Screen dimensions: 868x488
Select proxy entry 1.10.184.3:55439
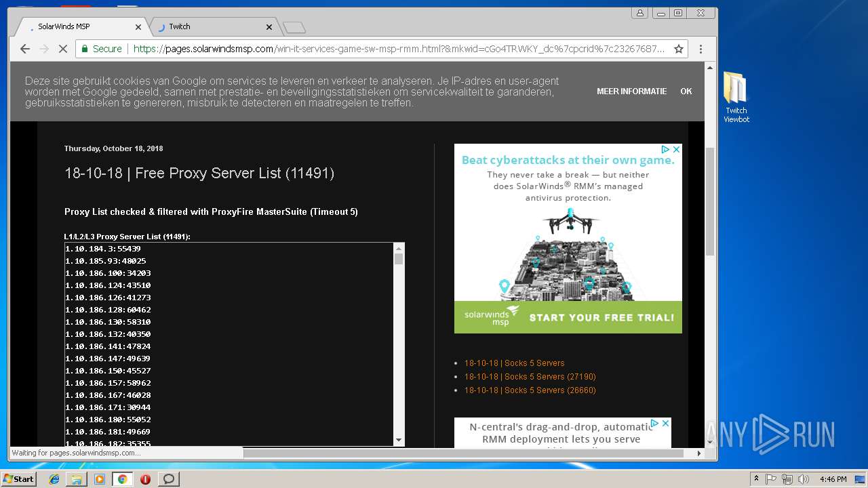coord(103,249)
